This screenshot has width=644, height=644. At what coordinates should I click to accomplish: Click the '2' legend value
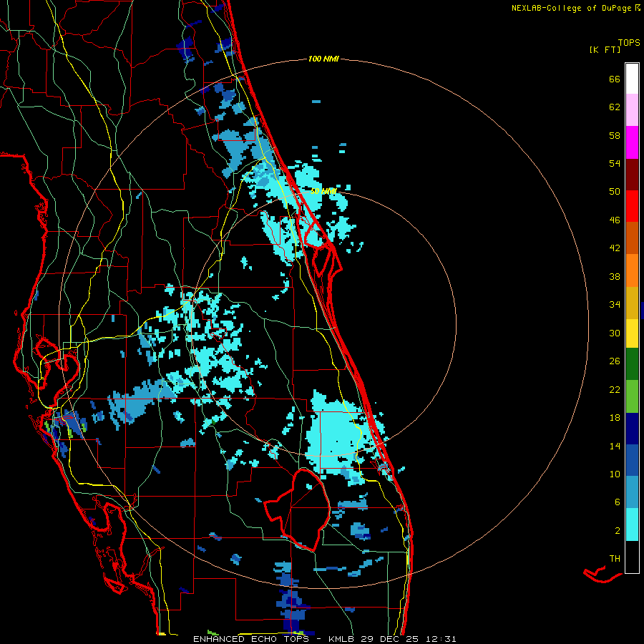(x=618, y=530)
